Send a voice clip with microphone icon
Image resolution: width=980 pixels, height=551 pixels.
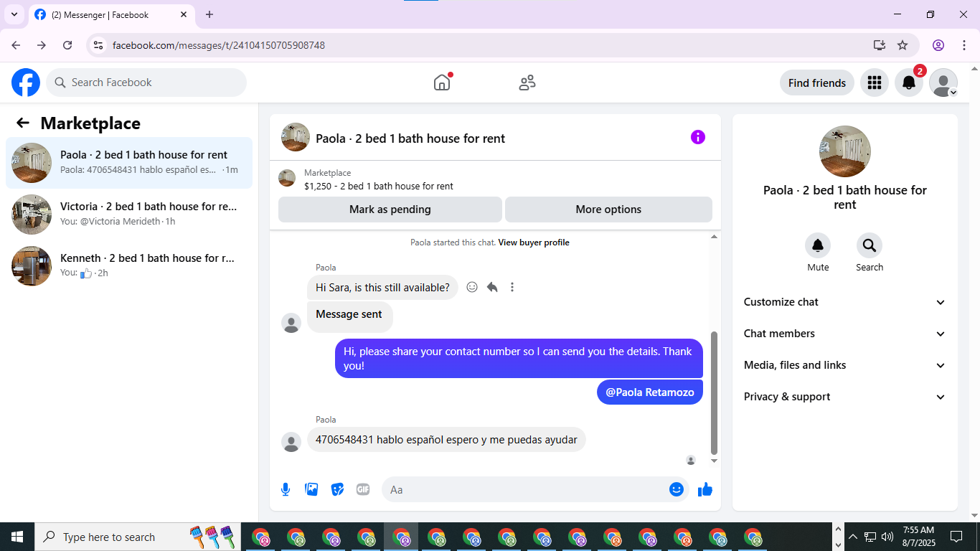[x=286, y=489]
